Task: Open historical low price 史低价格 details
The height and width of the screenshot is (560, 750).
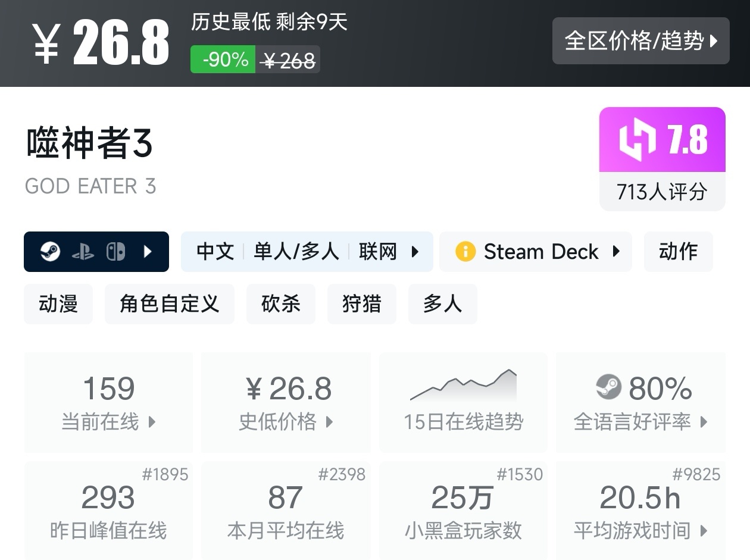Action: 286,402
